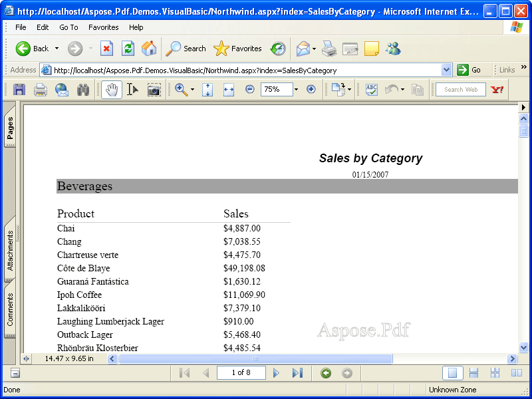Screen dimensions: 532x399
Task: Select the Zoom In magnifier tool
Action: [x=181, y=90]
